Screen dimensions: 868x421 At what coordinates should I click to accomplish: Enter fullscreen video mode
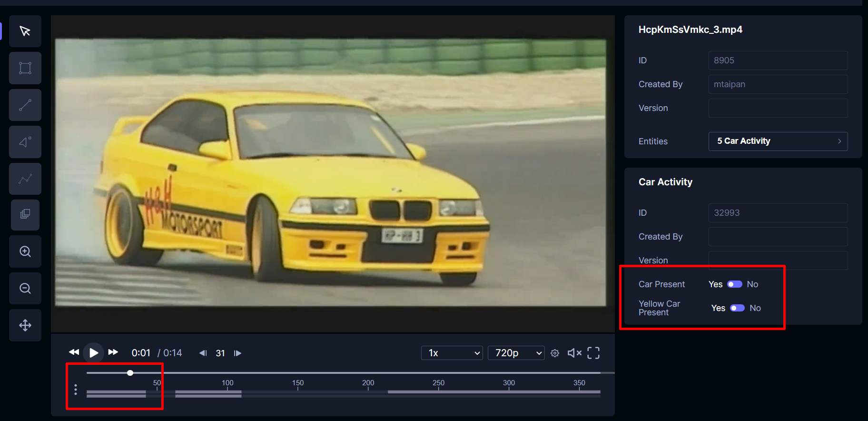(593, 353)
